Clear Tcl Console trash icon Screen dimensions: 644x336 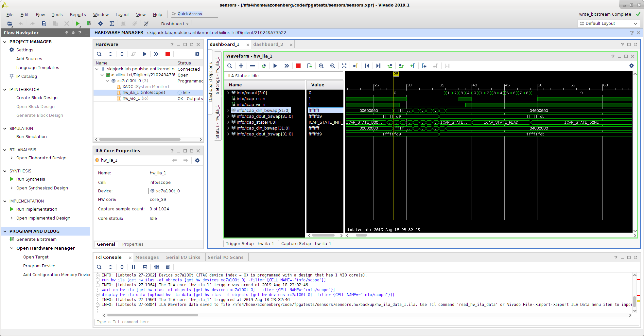pos(168,267)
